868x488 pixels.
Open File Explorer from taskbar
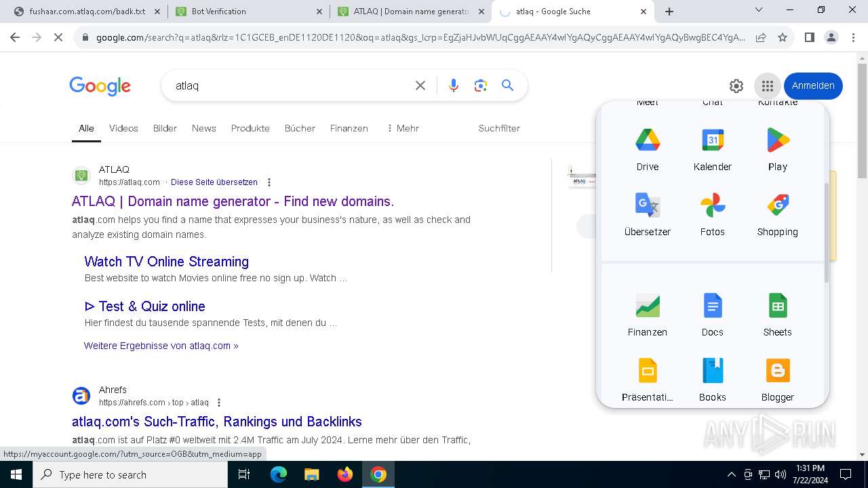311,474
